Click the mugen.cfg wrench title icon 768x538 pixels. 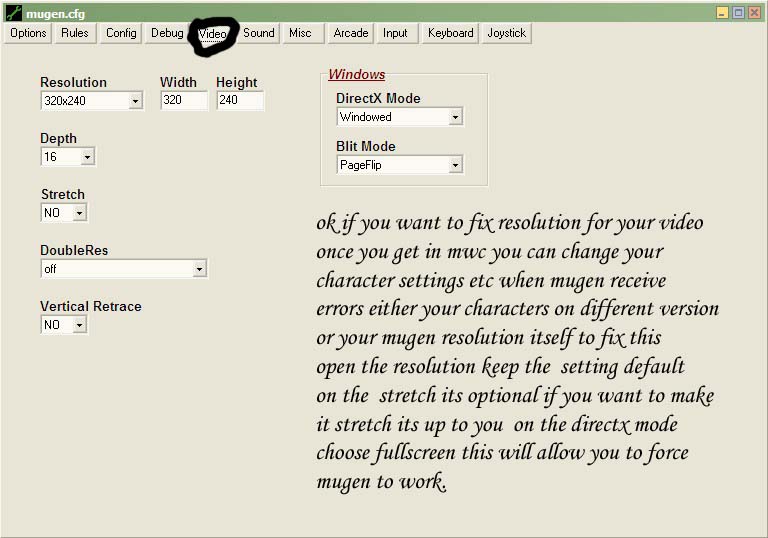14,13
